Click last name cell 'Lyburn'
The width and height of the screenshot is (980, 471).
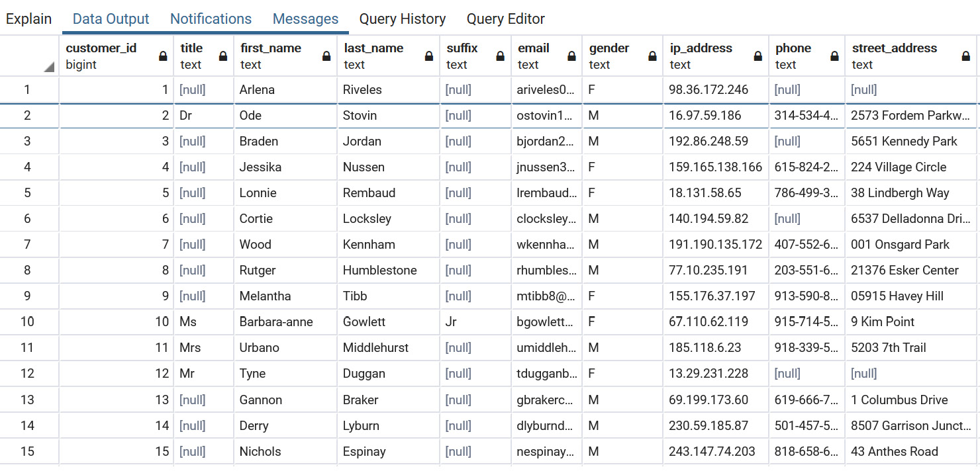tap(389, 425)
